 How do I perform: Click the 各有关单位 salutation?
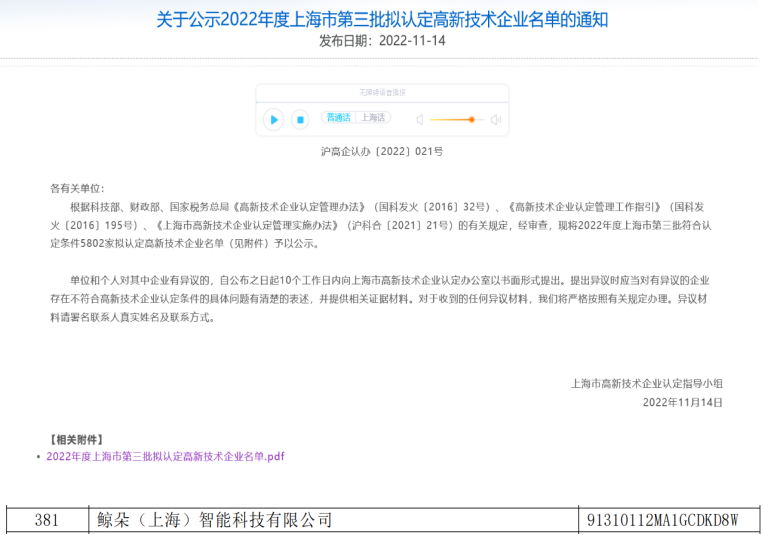(x=77, y=189)
